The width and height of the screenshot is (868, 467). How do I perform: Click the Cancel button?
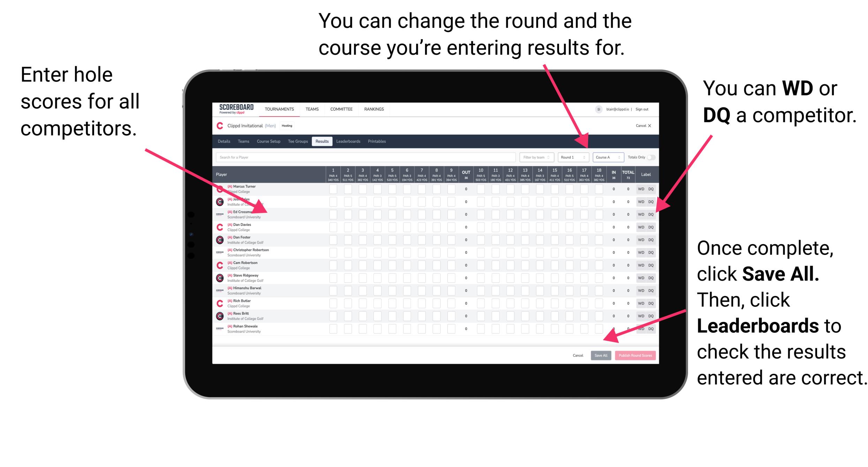pos(576,355)
